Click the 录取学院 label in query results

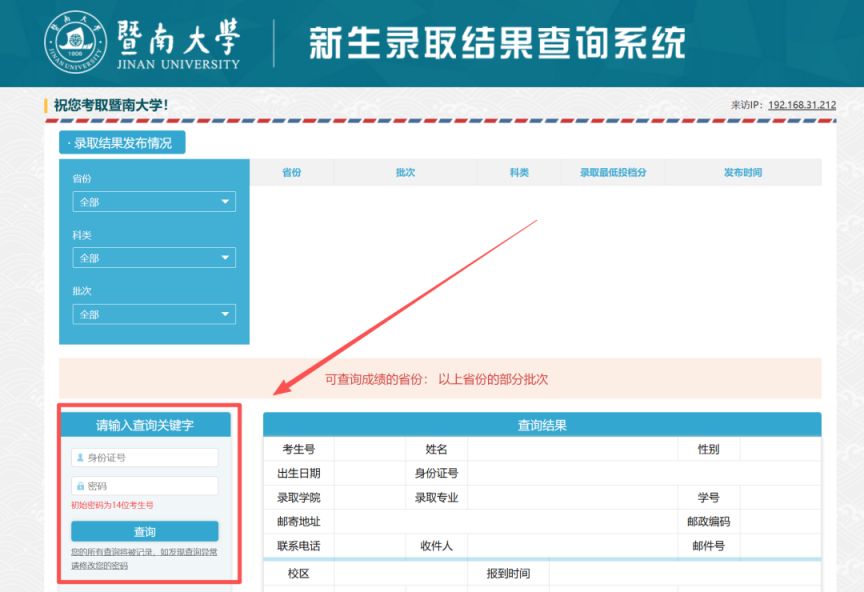pyautogui.click(x=299, y=497)
